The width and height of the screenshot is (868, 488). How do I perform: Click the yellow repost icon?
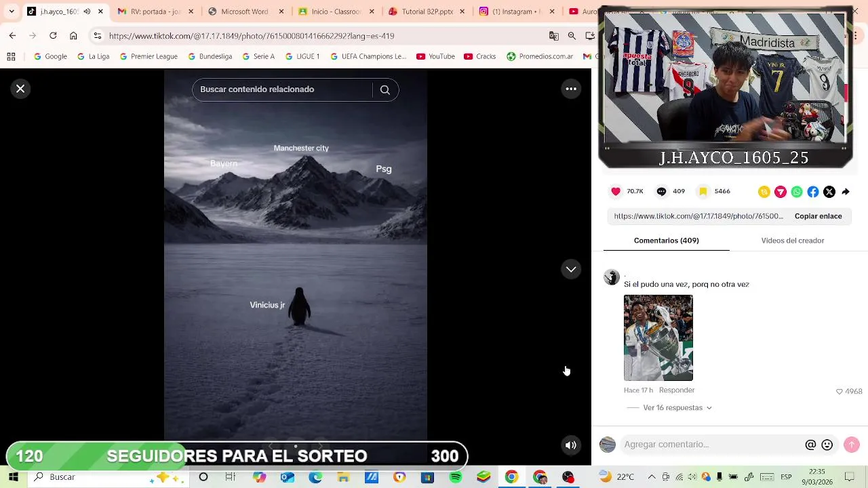pos(764,192)
